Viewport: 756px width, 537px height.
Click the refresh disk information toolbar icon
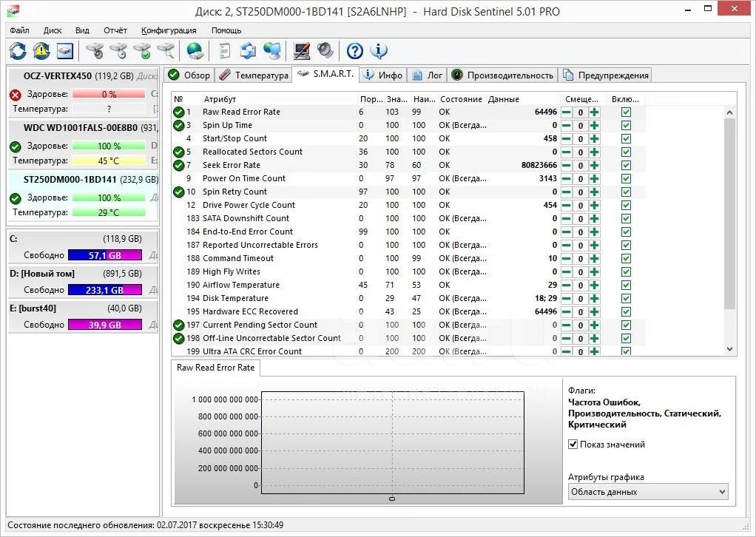(x=18, y=50)
